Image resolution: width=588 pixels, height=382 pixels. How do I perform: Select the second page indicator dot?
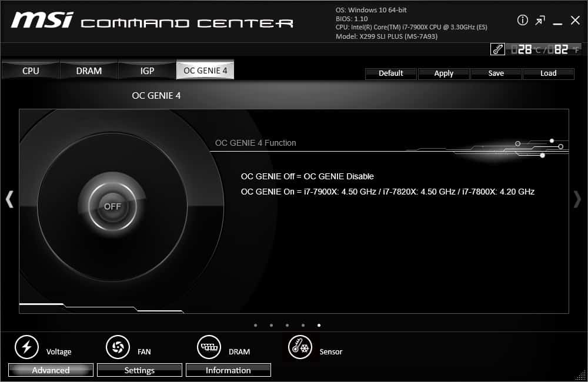pos(271,326)
